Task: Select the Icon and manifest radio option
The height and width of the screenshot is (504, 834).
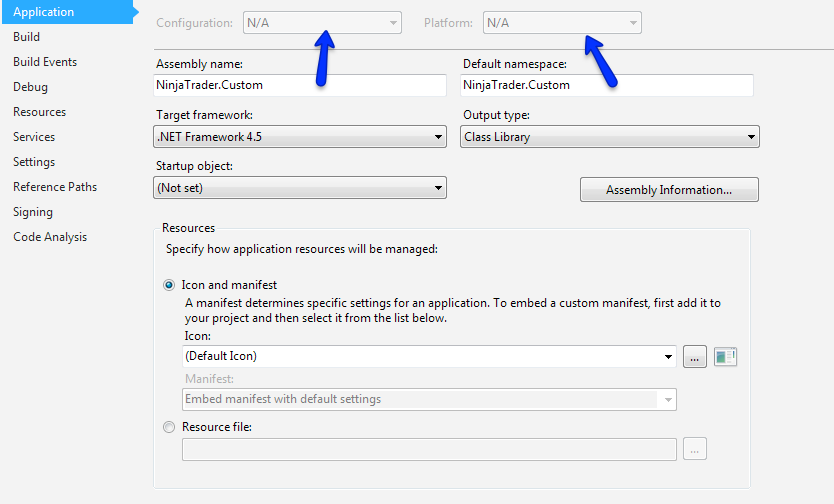Action: 168,285
